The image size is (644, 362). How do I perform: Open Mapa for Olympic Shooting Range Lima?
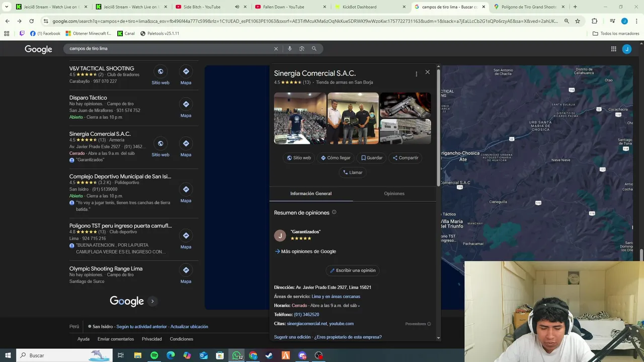pos(186,274)
